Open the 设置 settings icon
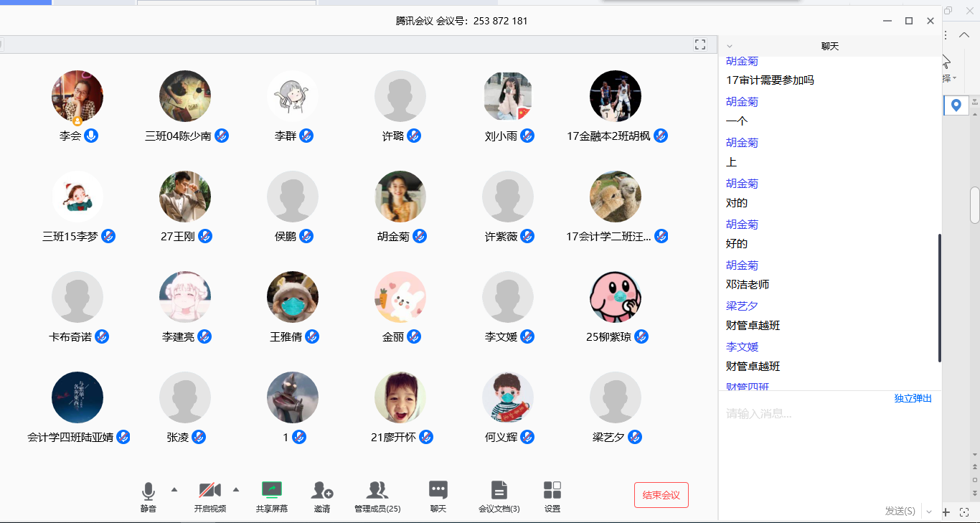 click(x=552, y=491)
